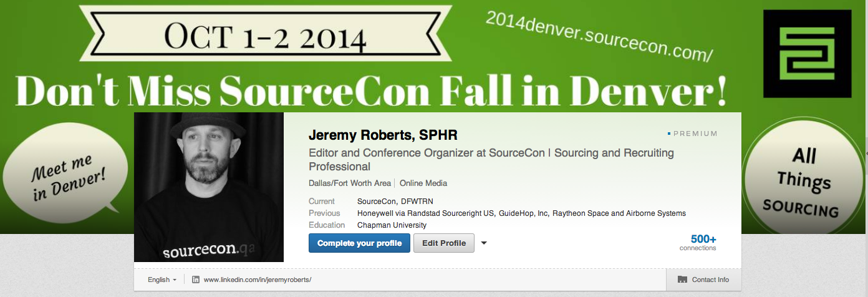This screenshot has height=297, width=868.
Task: Open the linkedin.com/in/jeremyroberts profile URL
Action: pyautogui.click(x=258, y=280)
